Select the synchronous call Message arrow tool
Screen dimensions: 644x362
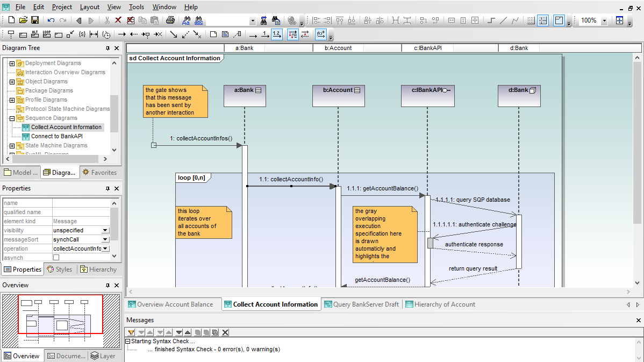(x=122, y=34)
